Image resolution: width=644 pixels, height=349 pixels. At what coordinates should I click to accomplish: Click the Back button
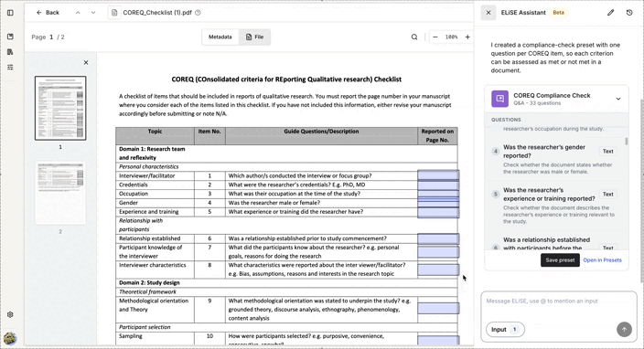(x=48, y=13)
